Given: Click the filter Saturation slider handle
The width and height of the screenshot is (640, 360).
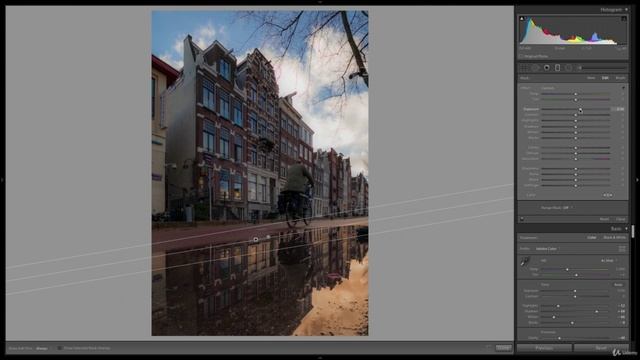Looking at the screenshot, I should pyautogui.click(x=576, y=159).
